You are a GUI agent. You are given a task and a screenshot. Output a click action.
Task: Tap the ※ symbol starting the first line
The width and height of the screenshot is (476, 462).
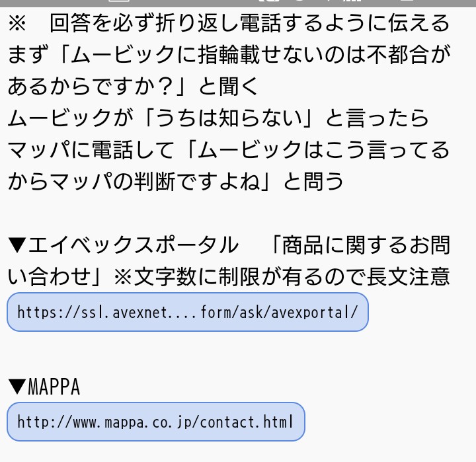coord(17,24)
